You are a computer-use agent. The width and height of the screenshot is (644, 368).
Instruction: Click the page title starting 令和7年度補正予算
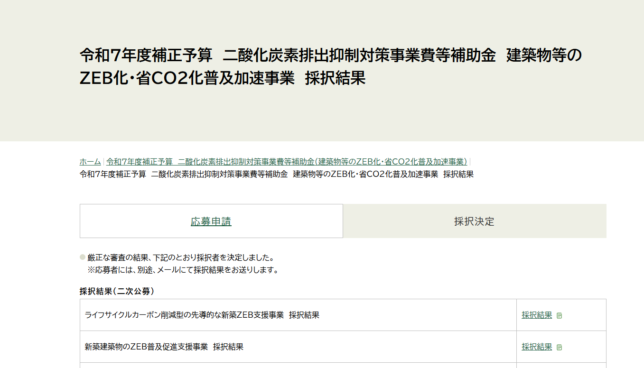pyautogui.click(x=331, y=66)
